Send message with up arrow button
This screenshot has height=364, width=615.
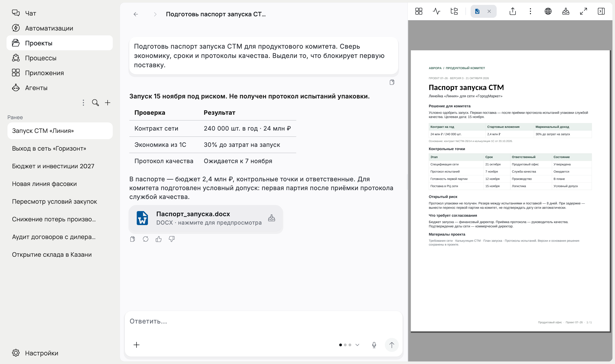click(x=392, y=345)
